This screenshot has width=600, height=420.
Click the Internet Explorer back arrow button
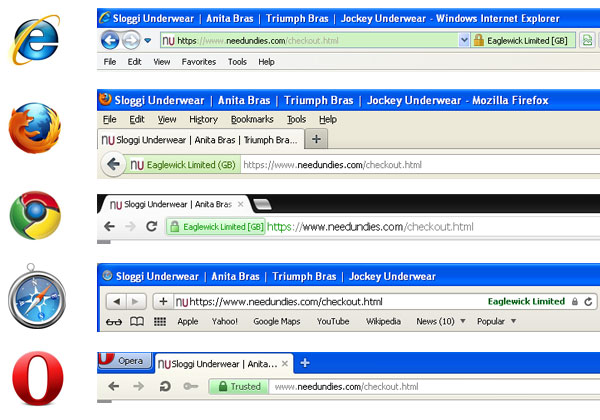pyautogui.click(x=110, y=40)
